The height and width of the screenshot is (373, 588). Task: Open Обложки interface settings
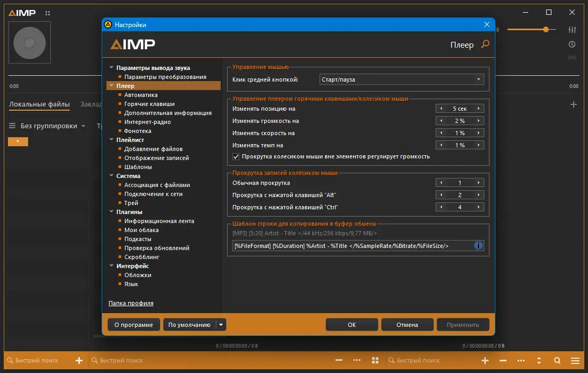(x=138, y=275)
